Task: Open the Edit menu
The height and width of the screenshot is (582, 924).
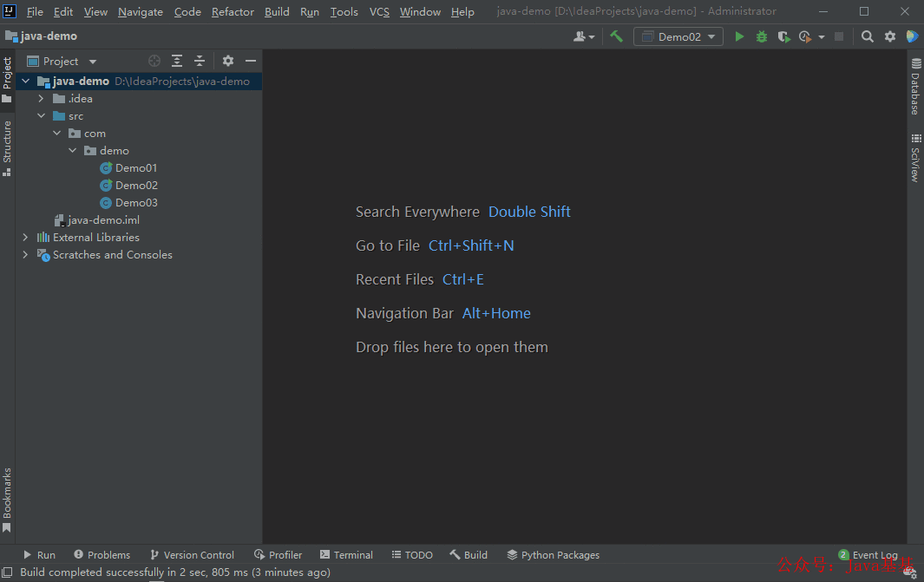Action: (63, 12)
